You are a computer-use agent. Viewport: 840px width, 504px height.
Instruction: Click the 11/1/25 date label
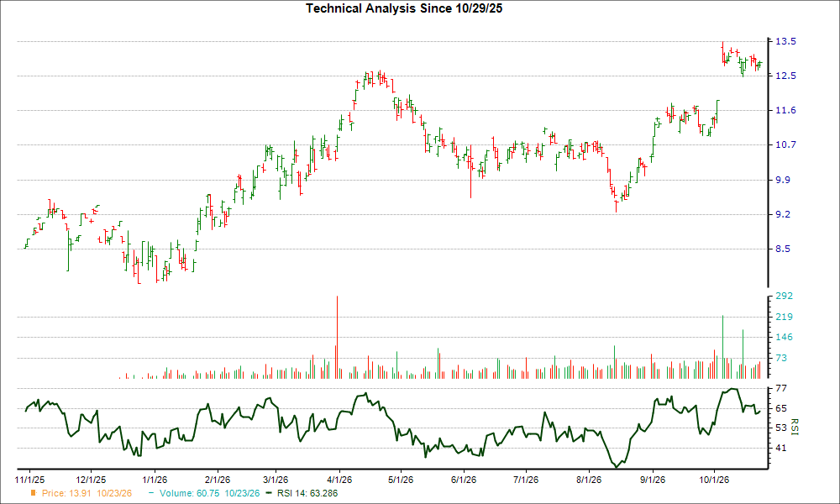pos(29,480)
